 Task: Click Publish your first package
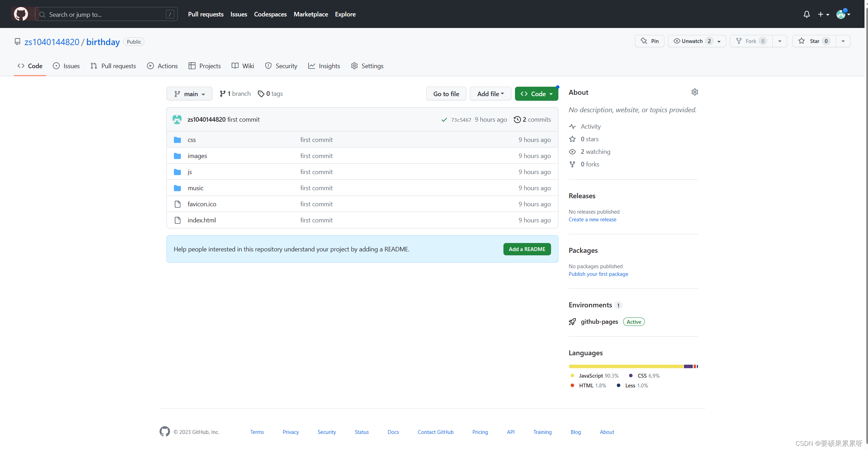coord(598,274)
